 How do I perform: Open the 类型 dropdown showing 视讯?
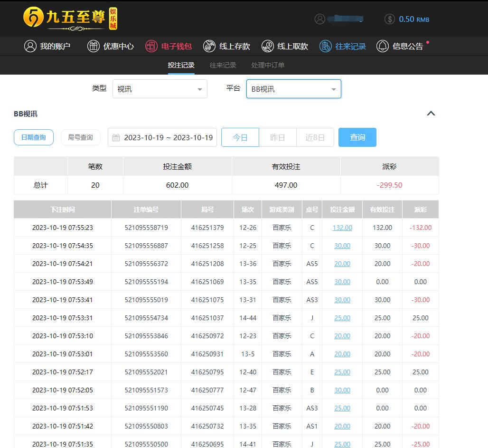(x=160, y=89)
